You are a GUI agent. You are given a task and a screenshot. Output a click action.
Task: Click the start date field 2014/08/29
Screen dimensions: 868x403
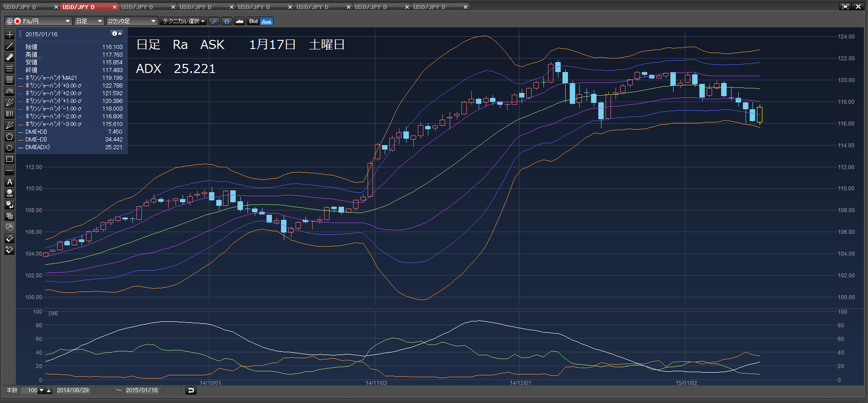pos(73,390)
